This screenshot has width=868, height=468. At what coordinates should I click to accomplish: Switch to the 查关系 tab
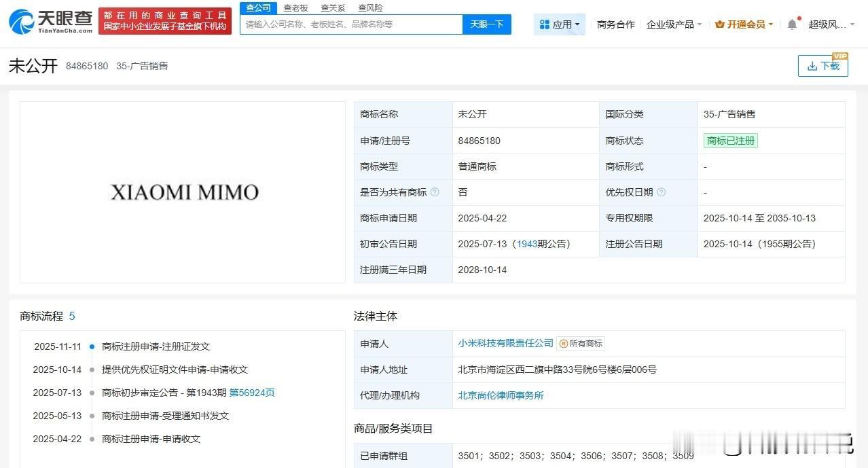[x=333, y=7]
